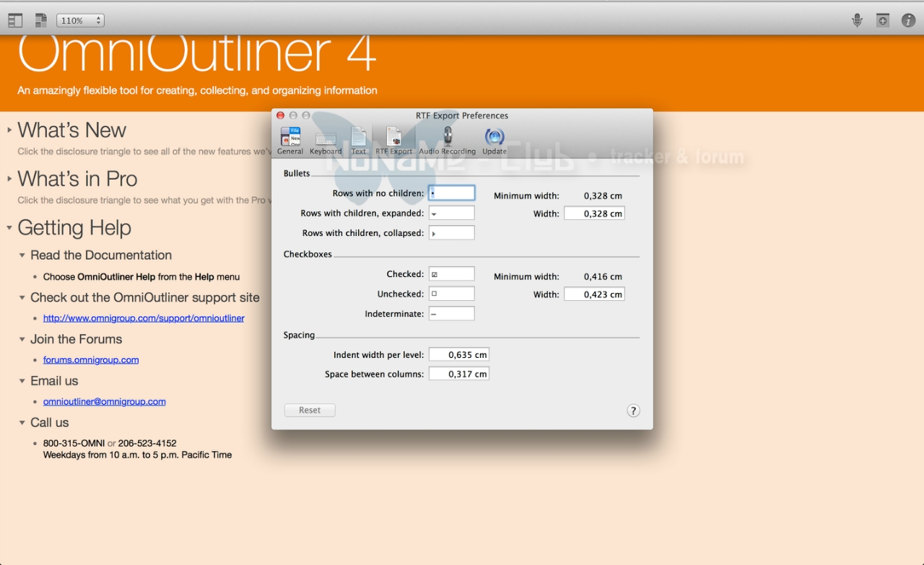Screen dimensions: 924x565
Task: Click the 800-315-OMNI phone number text
Action: tap(74, 443)
